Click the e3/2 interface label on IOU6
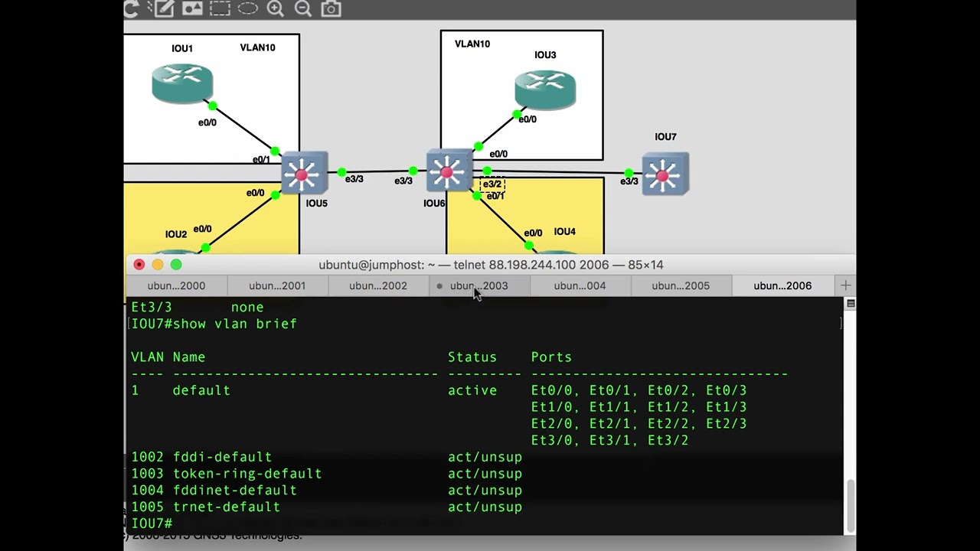The height and width of the screenshot is (551, 980). 492,184
